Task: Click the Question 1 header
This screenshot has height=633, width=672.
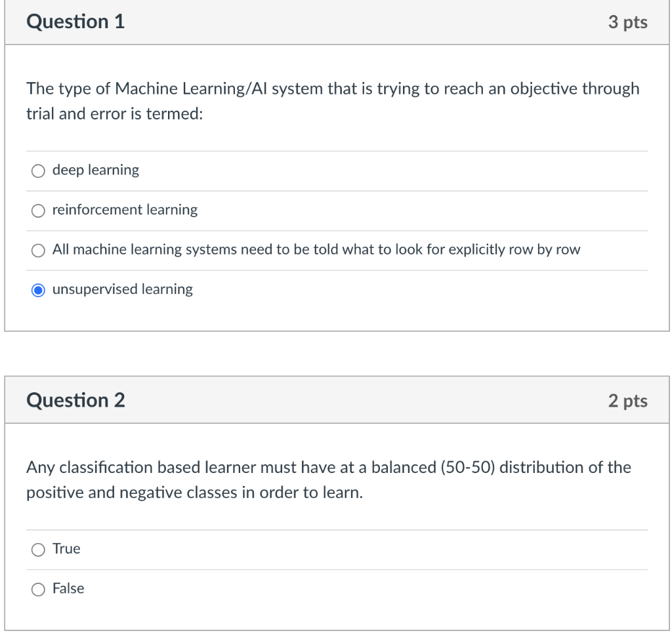Action: coord(75,22)
